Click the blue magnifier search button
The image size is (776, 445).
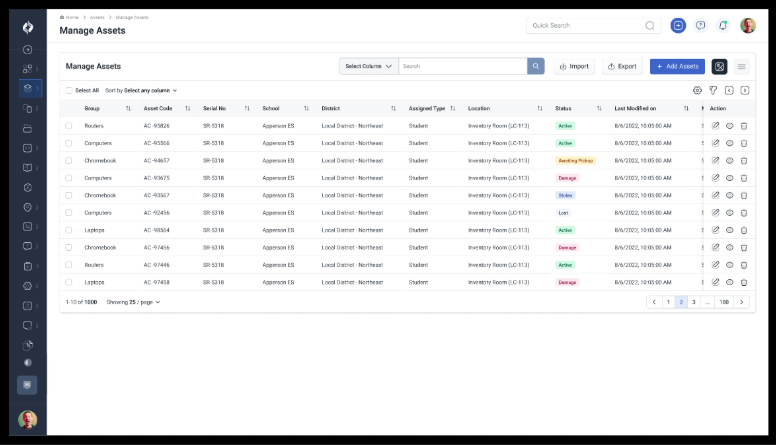(x=536, y=66)
